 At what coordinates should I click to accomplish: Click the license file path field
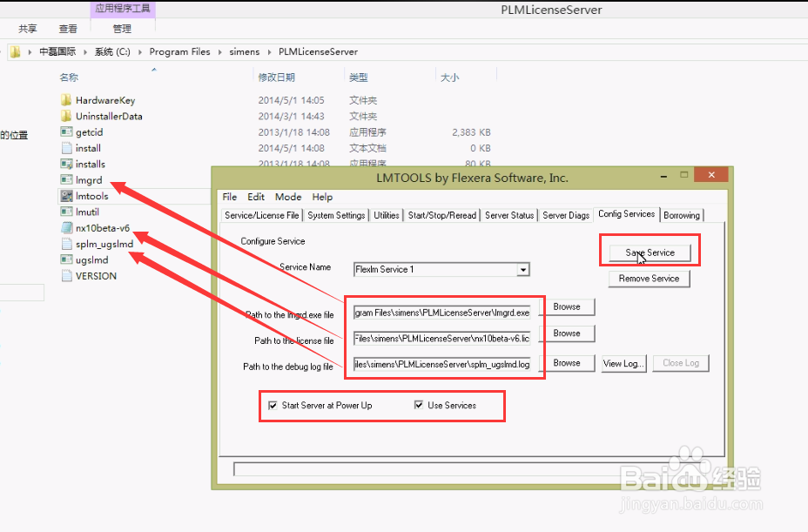[x=442, y=339]
